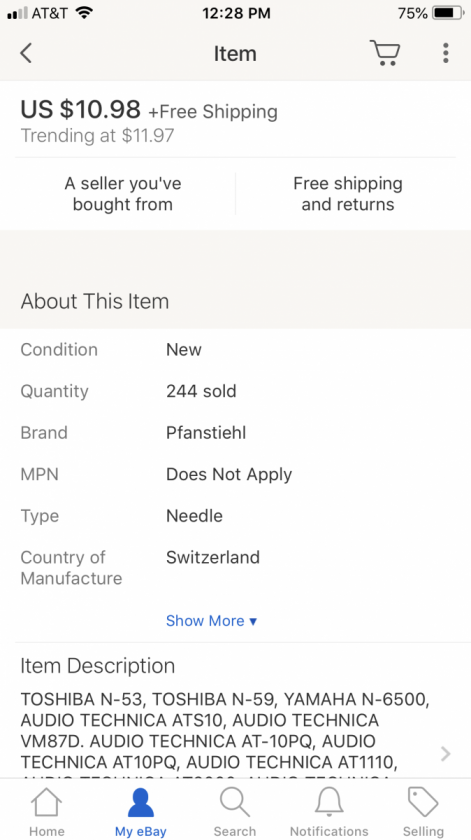The height and width of the screenshot is (840, 471).
Task: Open Search magnifying glass tab
Action: coord(235,802)
